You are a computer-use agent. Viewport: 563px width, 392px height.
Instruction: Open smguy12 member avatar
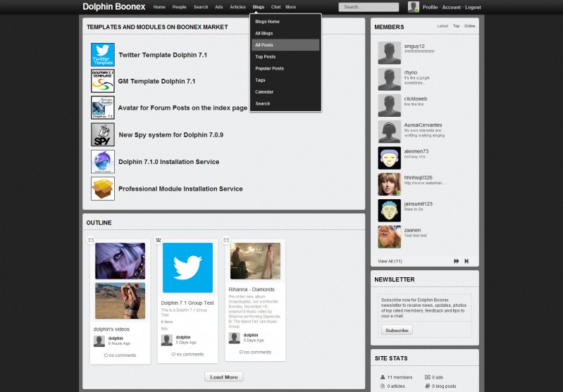pyautogui.click(x=389, y=53)
